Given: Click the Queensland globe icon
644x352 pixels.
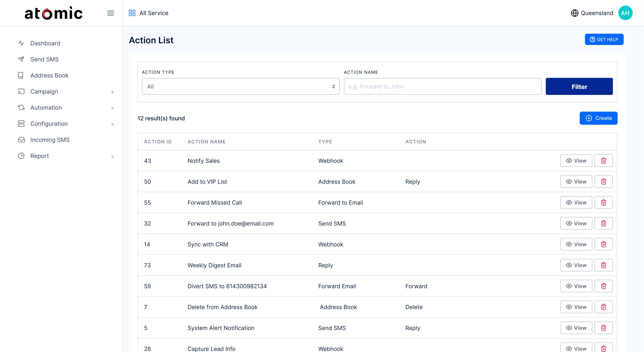Looking at the screenshot, I should [575, 13].
